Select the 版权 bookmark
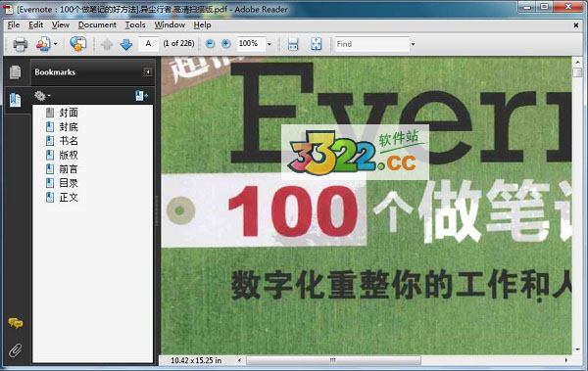 (69, 155)
